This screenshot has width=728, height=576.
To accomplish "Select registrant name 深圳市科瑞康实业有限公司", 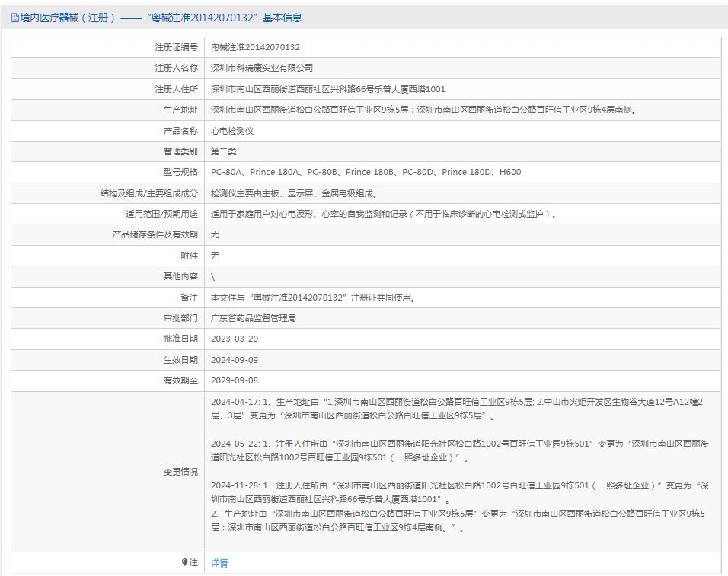I will pos(261,68).
